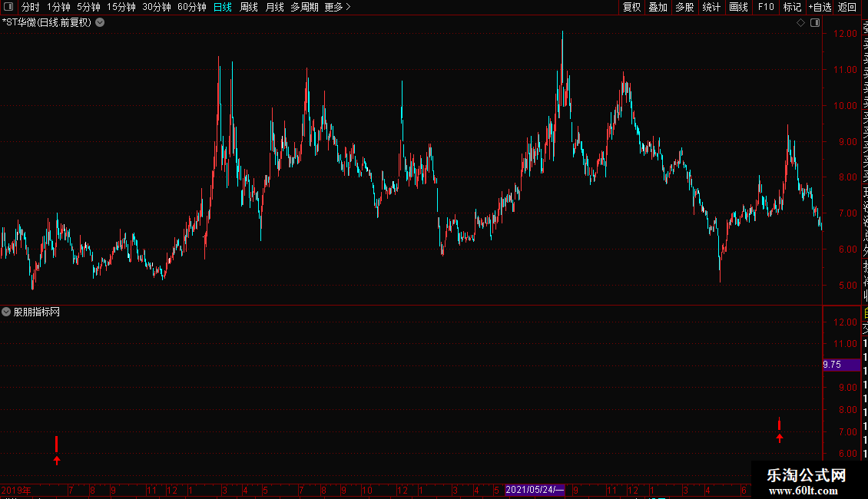Open 多周期 multi-period view

pos(304,7)
